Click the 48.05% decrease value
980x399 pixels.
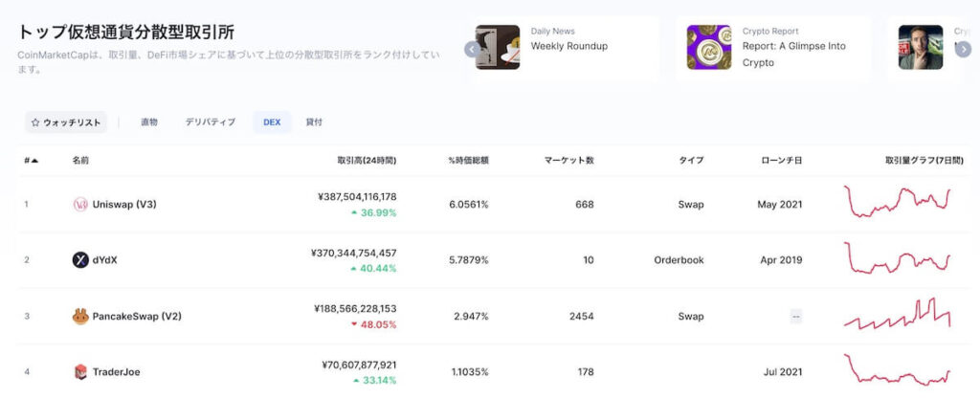[x=379, y=324]
